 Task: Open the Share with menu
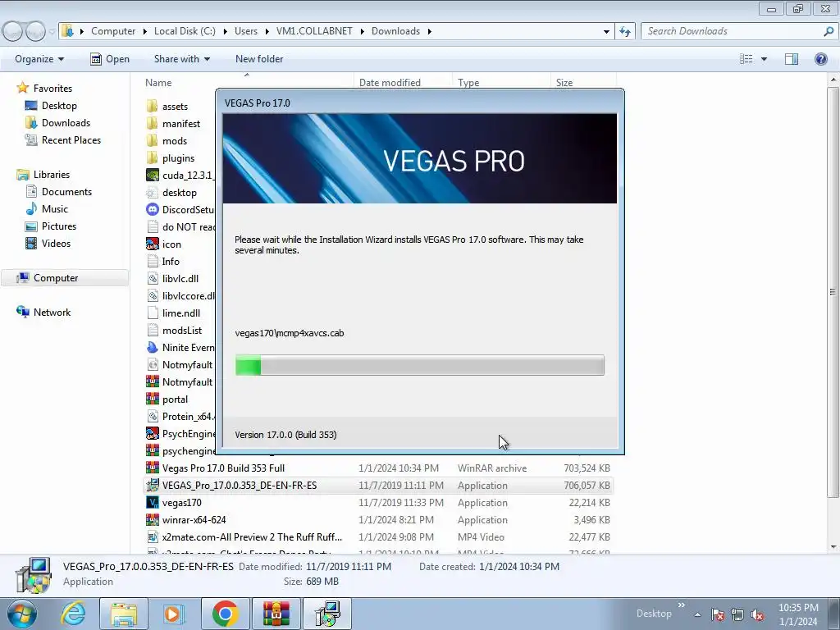click(181, 59)
